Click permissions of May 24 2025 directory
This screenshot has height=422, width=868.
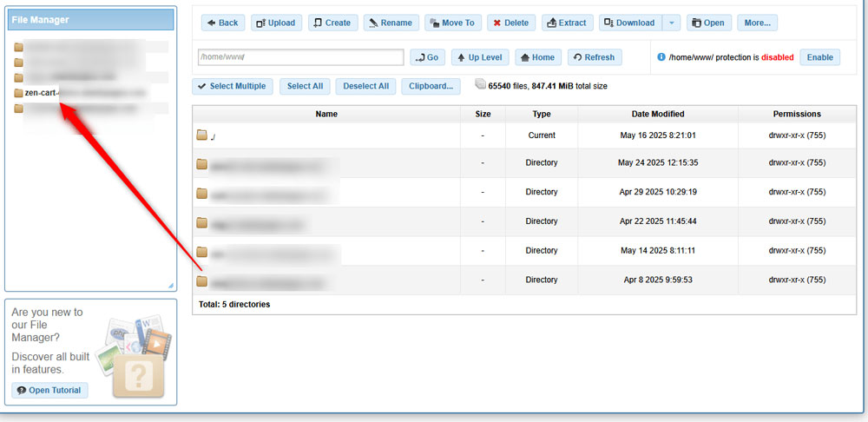click(x=797, y=163)
